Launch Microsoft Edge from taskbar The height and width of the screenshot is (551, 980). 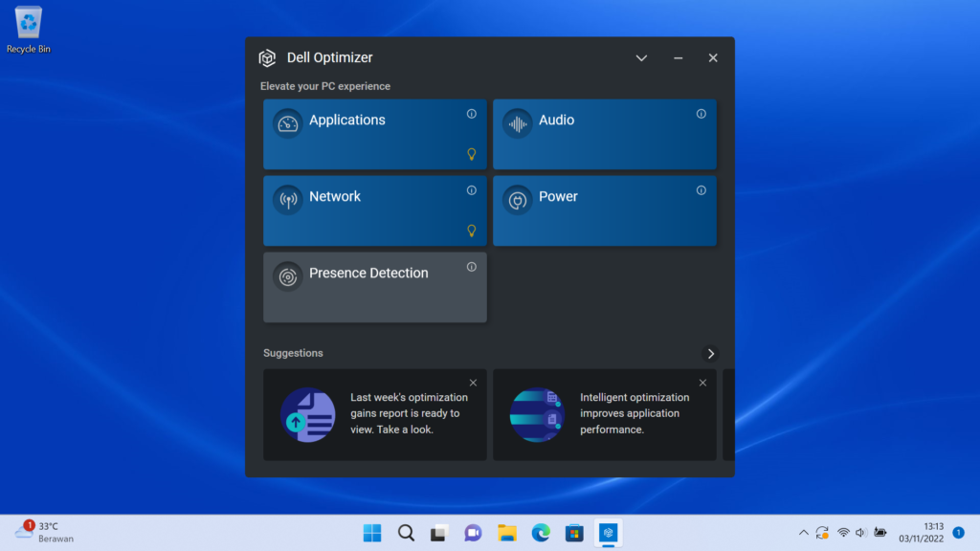point(541,533)
